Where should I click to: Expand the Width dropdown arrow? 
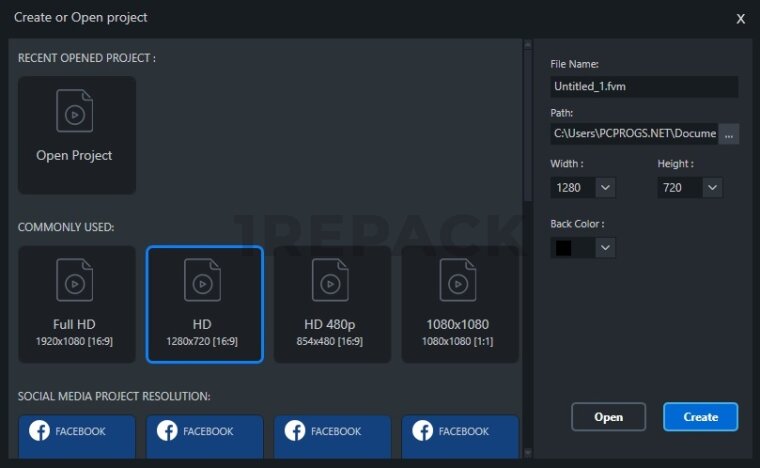pos(605,187)
